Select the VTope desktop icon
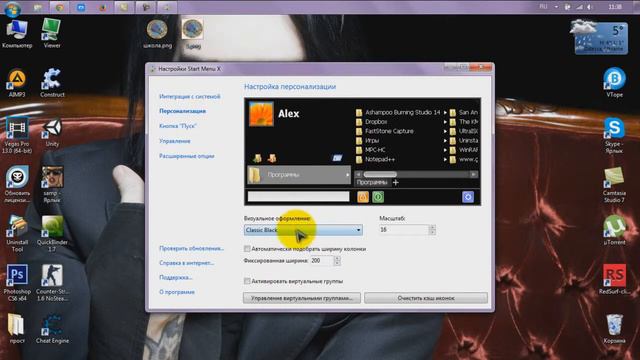 [x=614, y=83]
